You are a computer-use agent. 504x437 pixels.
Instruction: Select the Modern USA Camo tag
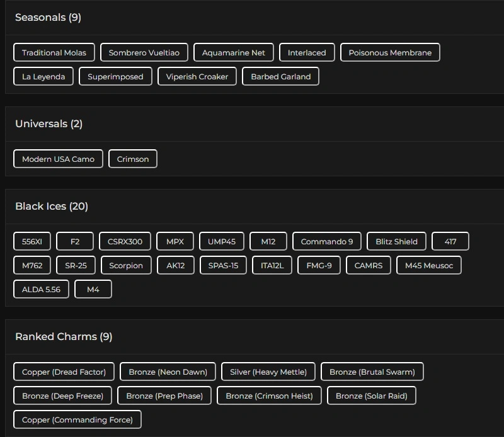[58, 159]
